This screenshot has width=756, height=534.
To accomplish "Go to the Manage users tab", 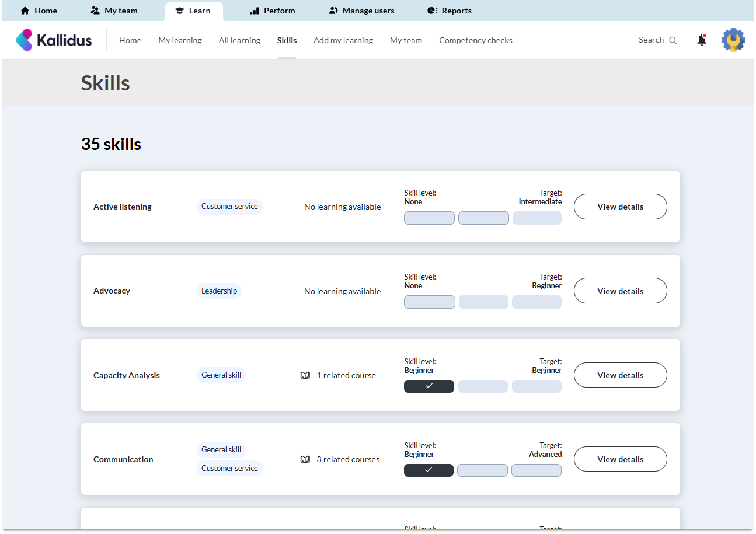I will pyautogui.click(x=361, y=11).
